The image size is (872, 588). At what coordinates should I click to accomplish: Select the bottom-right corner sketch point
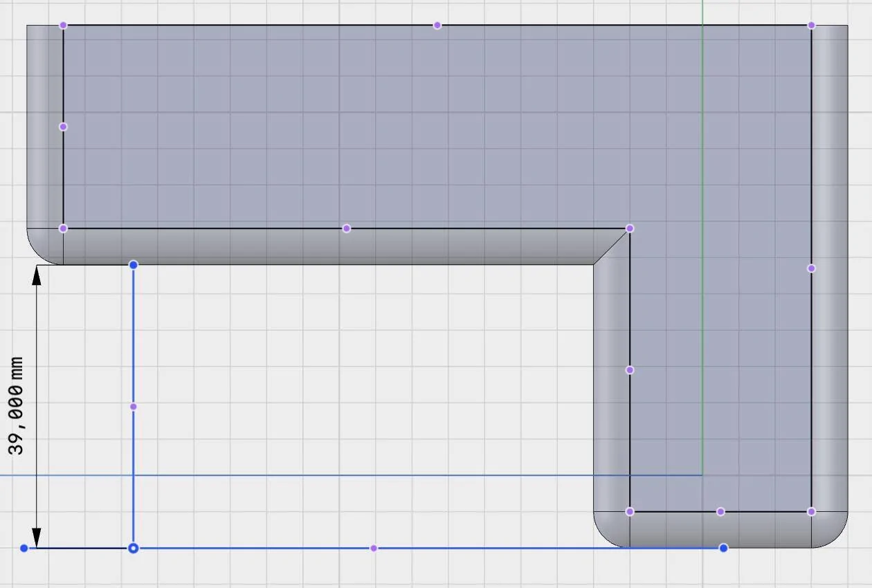tap(810, 511)
